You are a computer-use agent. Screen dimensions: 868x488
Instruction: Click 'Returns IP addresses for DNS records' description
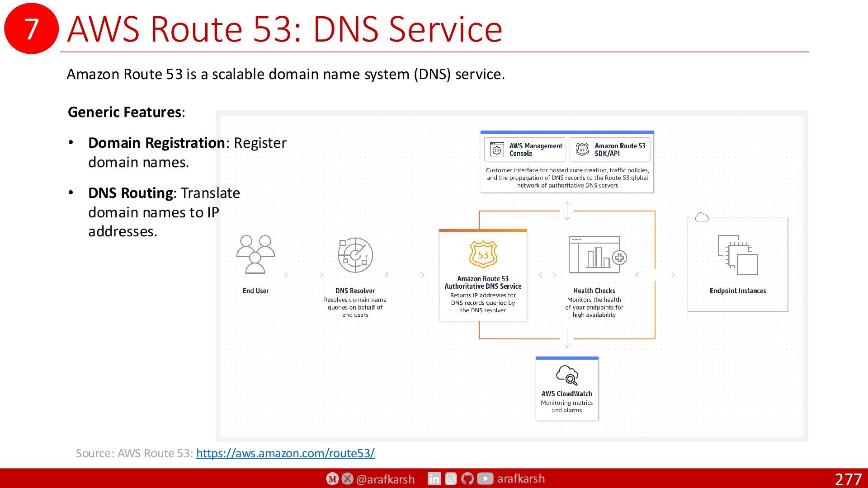pos(483,303)
